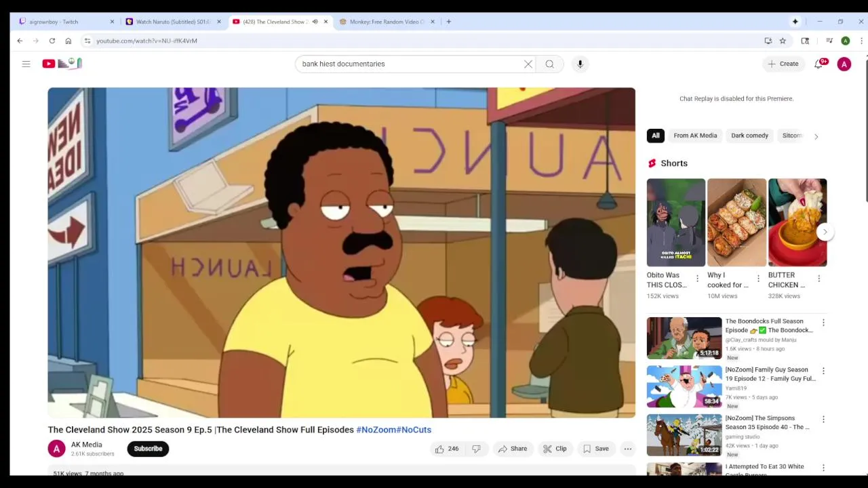Open the account avatar menu on YouTube
Image resolution: width=868 pixels, height=488 pixels.
point(844,64)
